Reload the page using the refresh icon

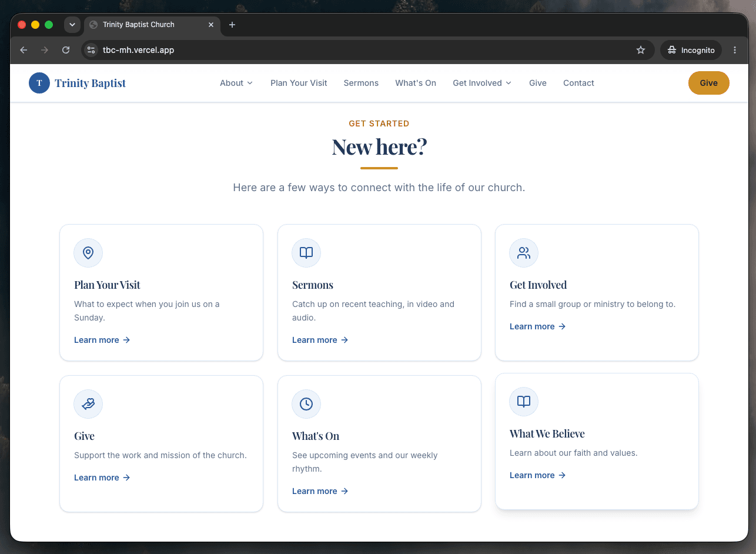(x=66, y=50)
